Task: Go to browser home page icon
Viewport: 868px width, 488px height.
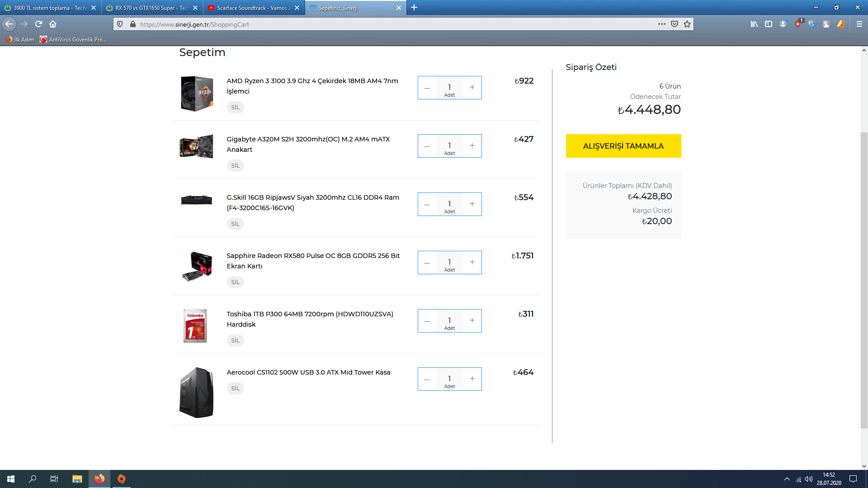Action: point(53,24)
